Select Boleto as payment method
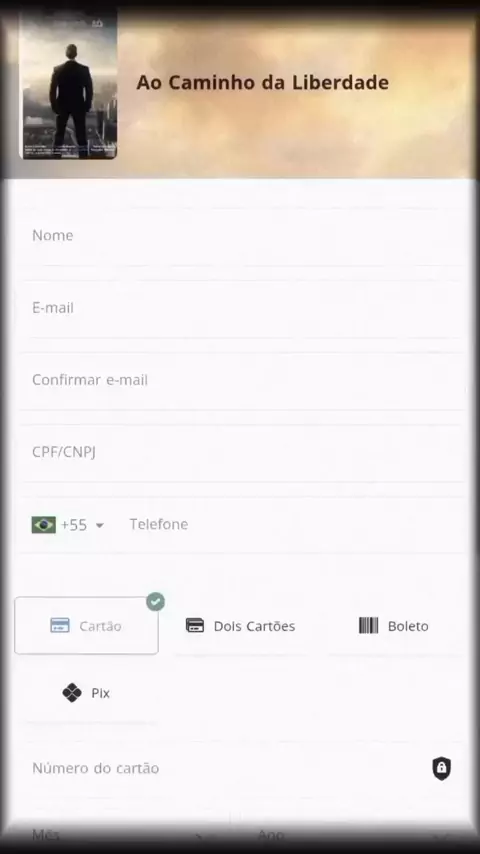The image size is (480, 854). pyautogui.click(x=394, y=626)
